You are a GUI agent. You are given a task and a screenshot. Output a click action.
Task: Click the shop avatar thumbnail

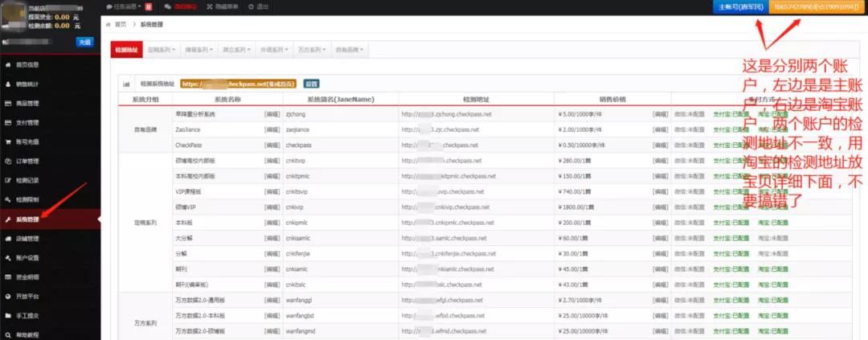14,15
